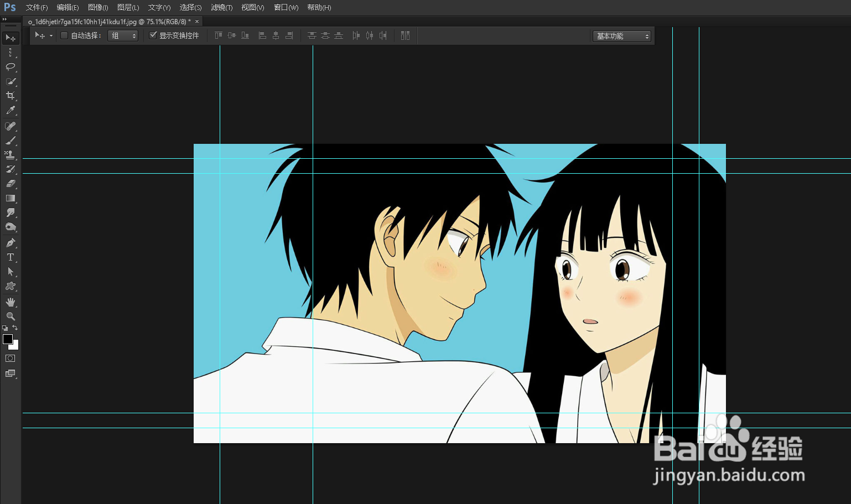Click distribute top edges icon
This screenshot has width=851, height=504.
(x=312, y=35)
